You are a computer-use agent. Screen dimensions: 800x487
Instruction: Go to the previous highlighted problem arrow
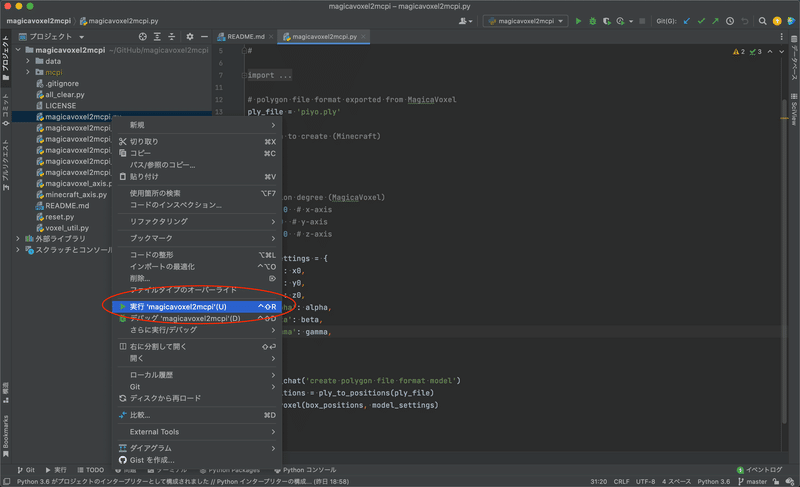click(770, 52)
